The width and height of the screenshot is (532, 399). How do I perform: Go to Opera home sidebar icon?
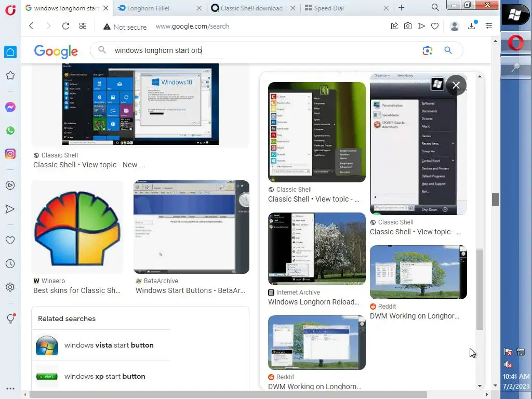click(10, 52)
